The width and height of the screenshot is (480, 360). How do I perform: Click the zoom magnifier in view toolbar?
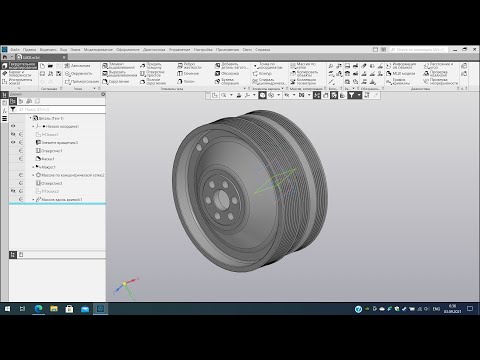[224, 95]
